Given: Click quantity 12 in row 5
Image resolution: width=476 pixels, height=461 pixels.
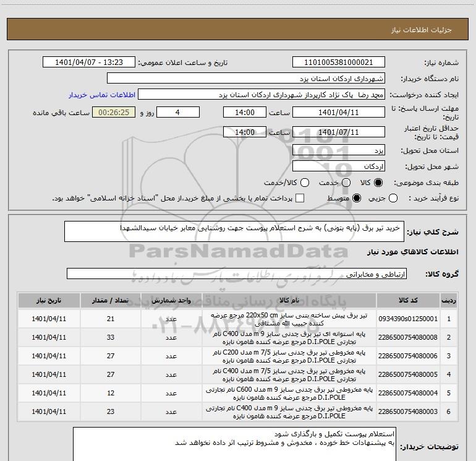Looking at the screenshot, I should tap(111, 393).
